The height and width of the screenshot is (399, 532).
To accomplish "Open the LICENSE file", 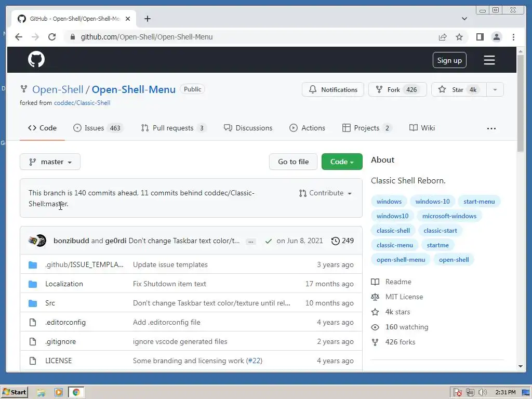I will click(58, 361).
